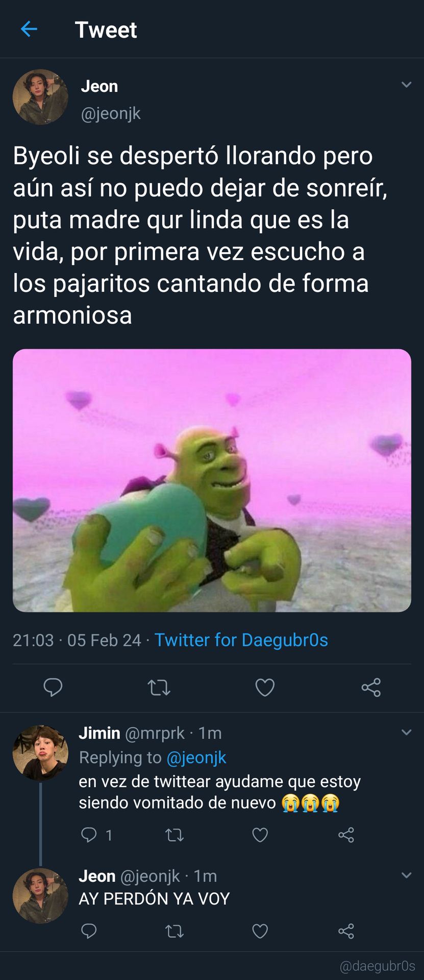Viewport: 424px width, 980px height.
Task: Open the options chevron on the main tweet
Action: point(407,85)
